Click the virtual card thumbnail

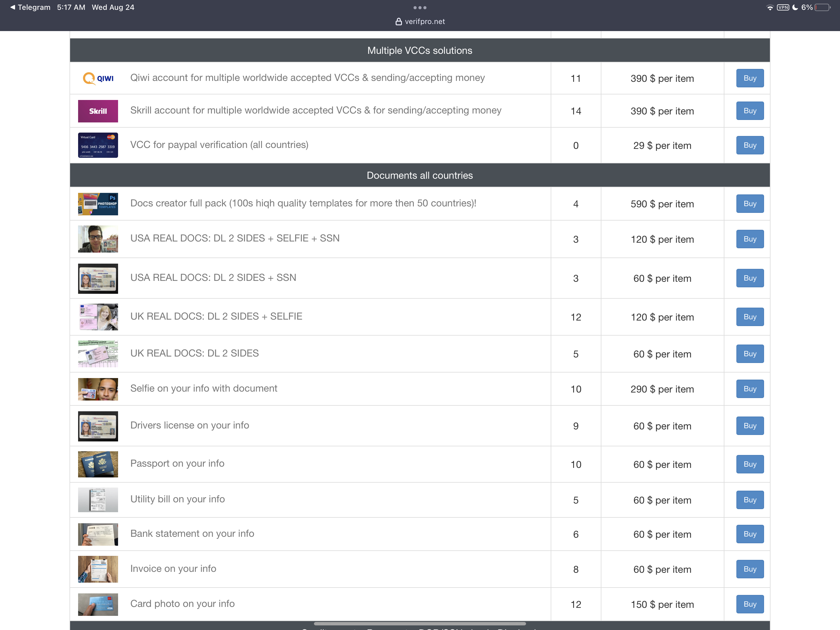[x=98, y=145]
